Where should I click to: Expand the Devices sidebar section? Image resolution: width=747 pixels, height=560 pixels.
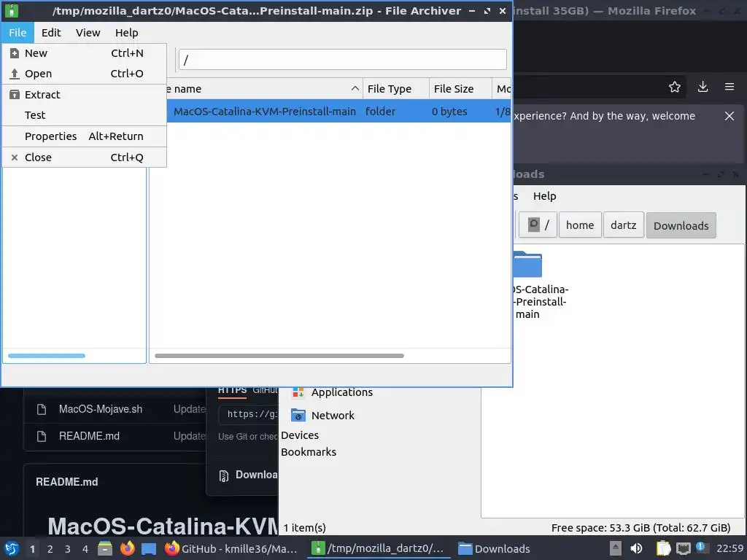tap(300, 435)
